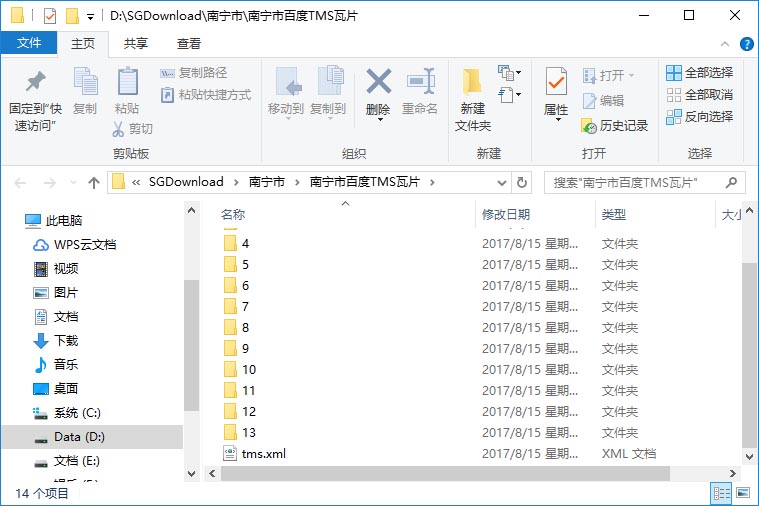Click the red X Delete icon
This screenshot has width=759, height=506.
tap(379, 81)
